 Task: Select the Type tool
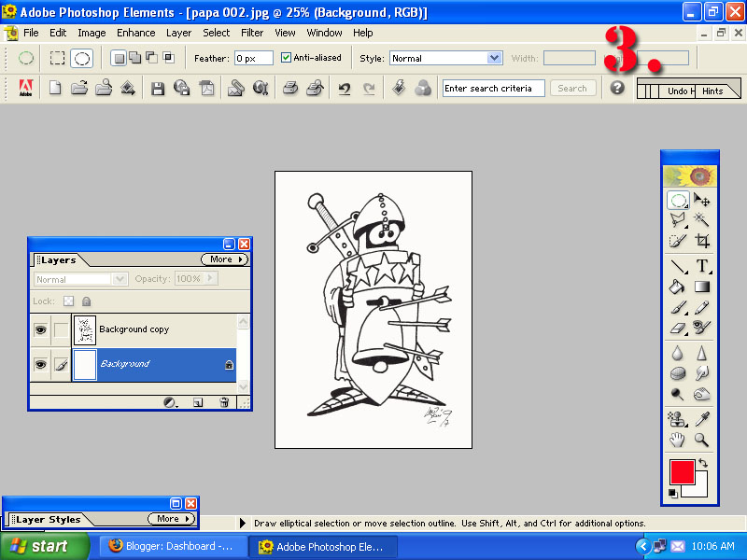point(702,266)
